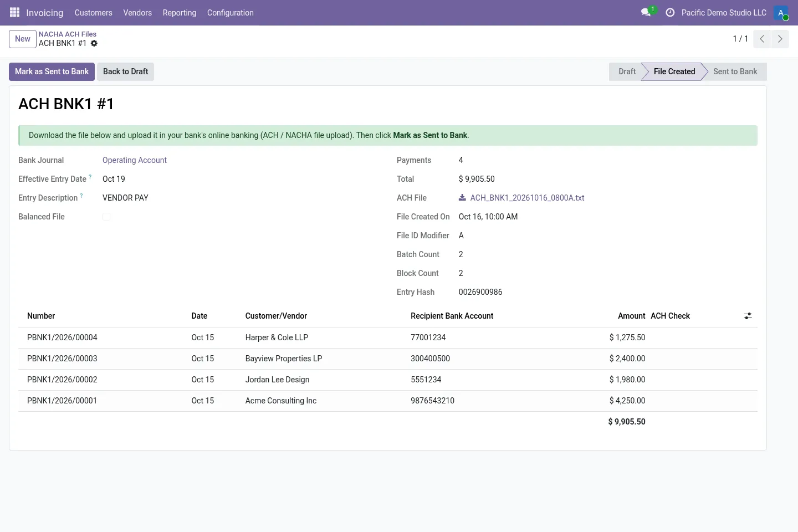
Task: Open payment PBNK1/2026/00003 row
Action: (388, 359)
